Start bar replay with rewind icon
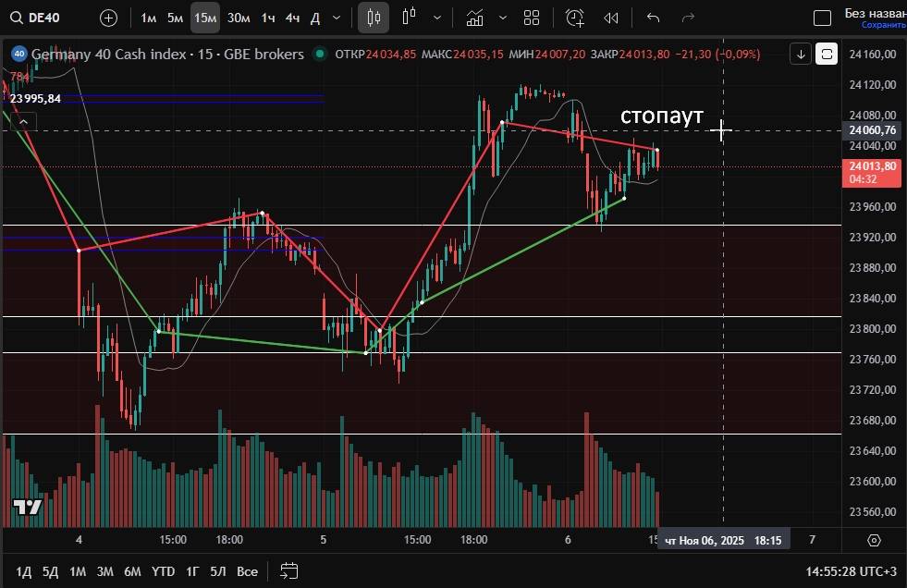The width and height of the screenshot is (907, 588). tap(611, 18)
